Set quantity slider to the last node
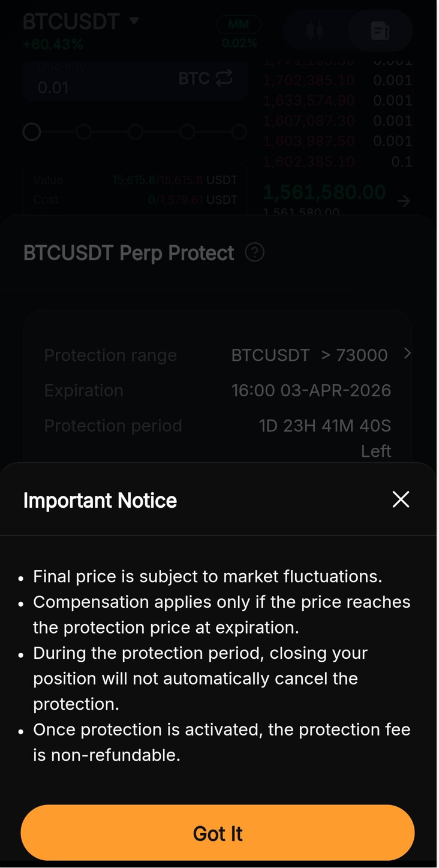 pos(239,132)
